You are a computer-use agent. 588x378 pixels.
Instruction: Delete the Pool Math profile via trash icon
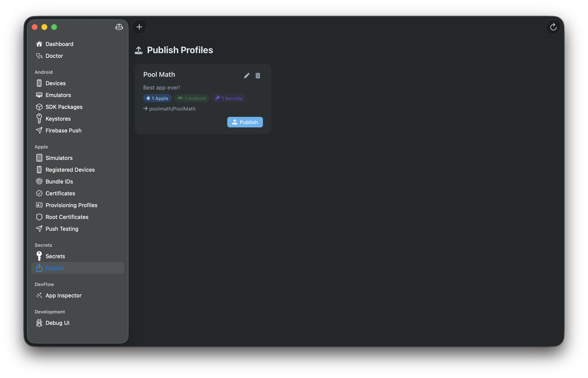(x=258, y=75)
